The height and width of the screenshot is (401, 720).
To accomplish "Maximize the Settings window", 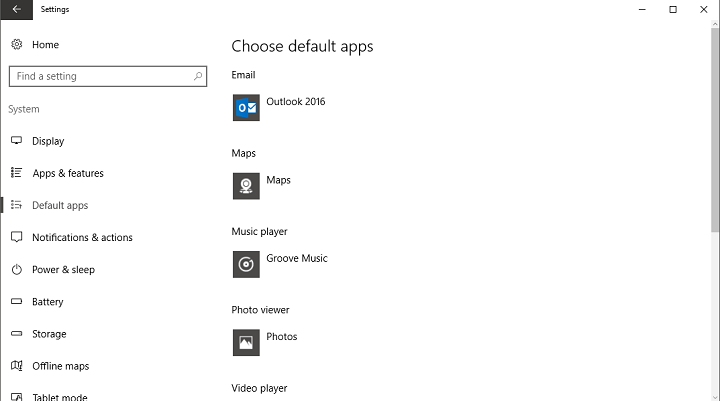I will [x=673, y=9].
